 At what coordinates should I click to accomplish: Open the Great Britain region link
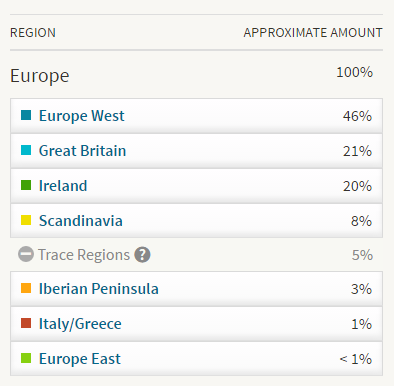click(82, 151)
